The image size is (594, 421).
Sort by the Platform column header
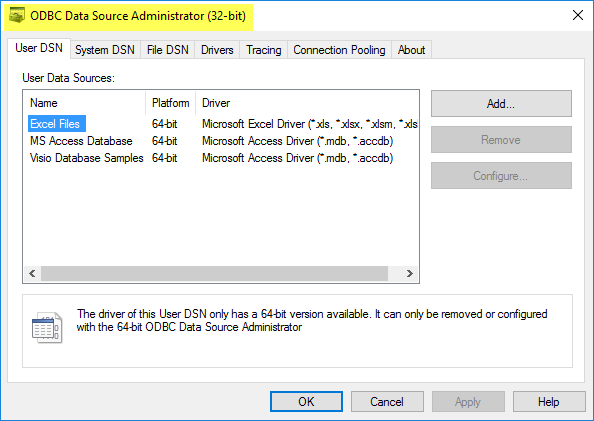170,103
